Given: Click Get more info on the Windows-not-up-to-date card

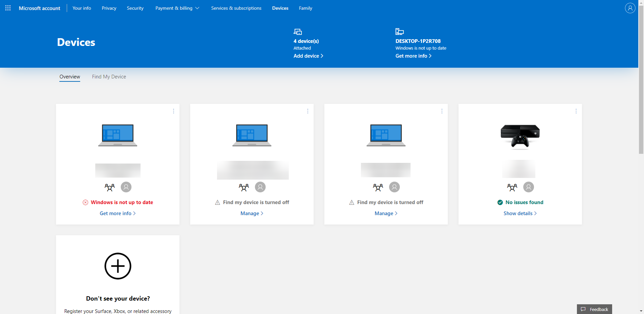Looking at the screenshot, I should point(118,213).
